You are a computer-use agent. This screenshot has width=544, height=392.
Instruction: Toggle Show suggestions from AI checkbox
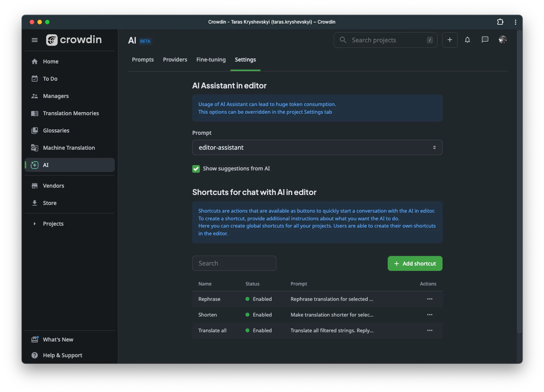tap(196, 169)
